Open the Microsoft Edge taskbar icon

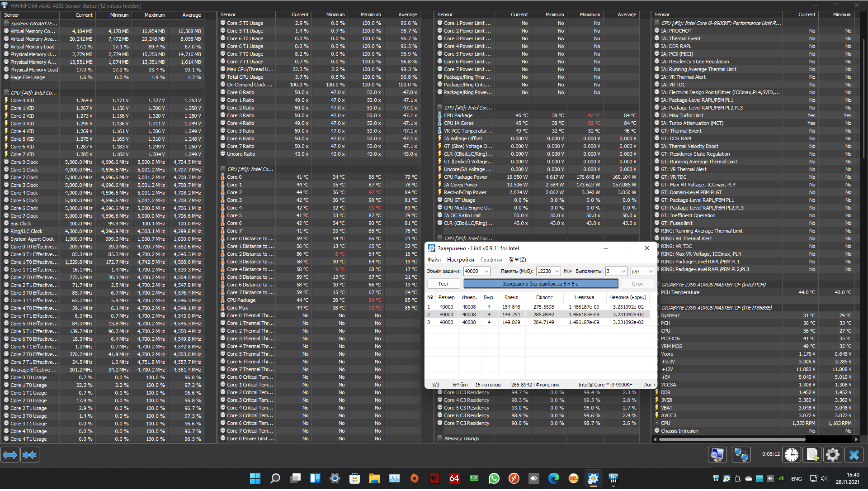tap(553, 478)
